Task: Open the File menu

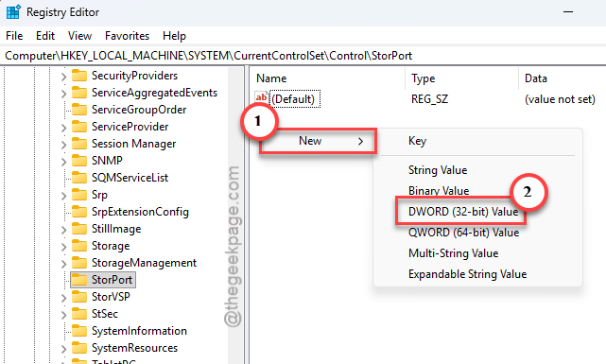Action: [14, 36]
